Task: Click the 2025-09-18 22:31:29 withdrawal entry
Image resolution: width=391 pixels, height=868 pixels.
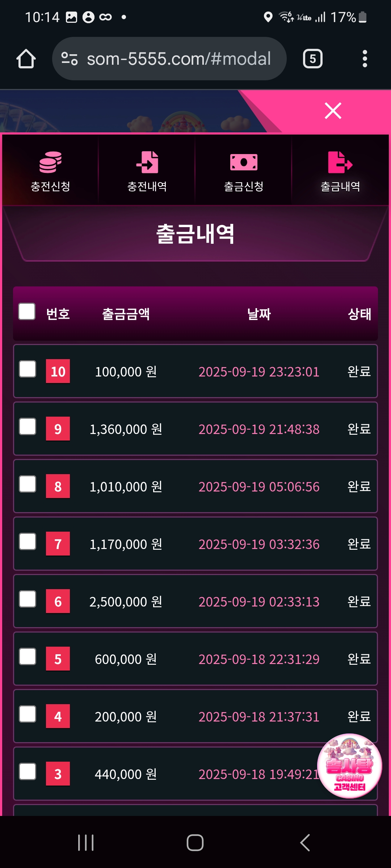Action: (259, 659)
